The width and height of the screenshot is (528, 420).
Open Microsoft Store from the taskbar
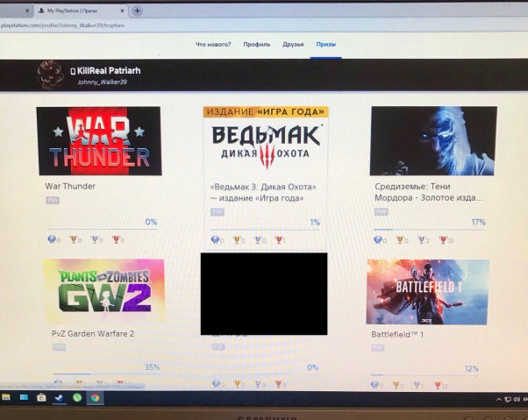pyautogui.click(x=41, y=398)
